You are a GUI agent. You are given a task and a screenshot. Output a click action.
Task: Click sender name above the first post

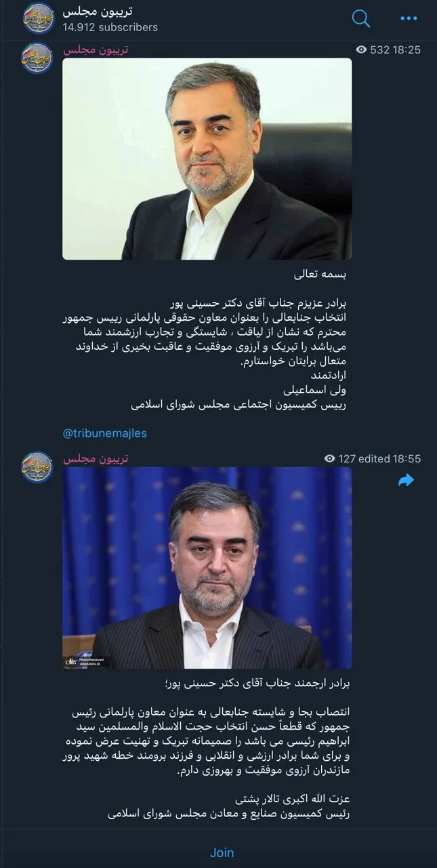click(x=96, y=50)
